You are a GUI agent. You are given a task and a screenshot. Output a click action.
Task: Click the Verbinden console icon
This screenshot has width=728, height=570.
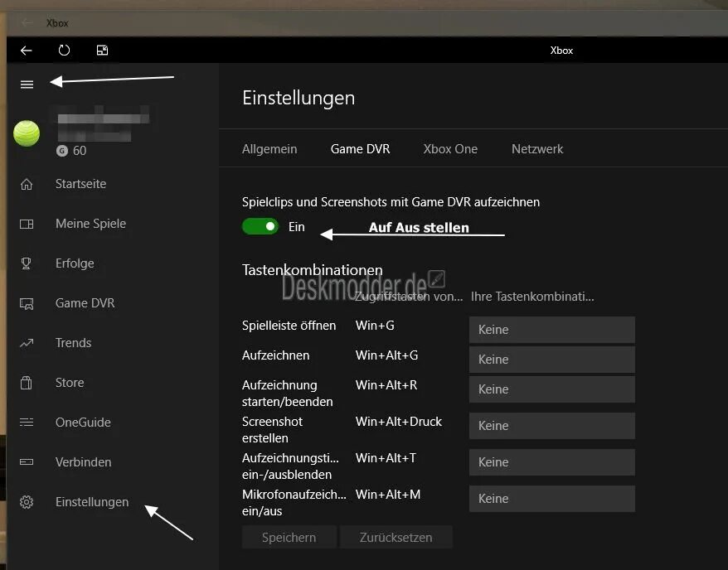27,462
